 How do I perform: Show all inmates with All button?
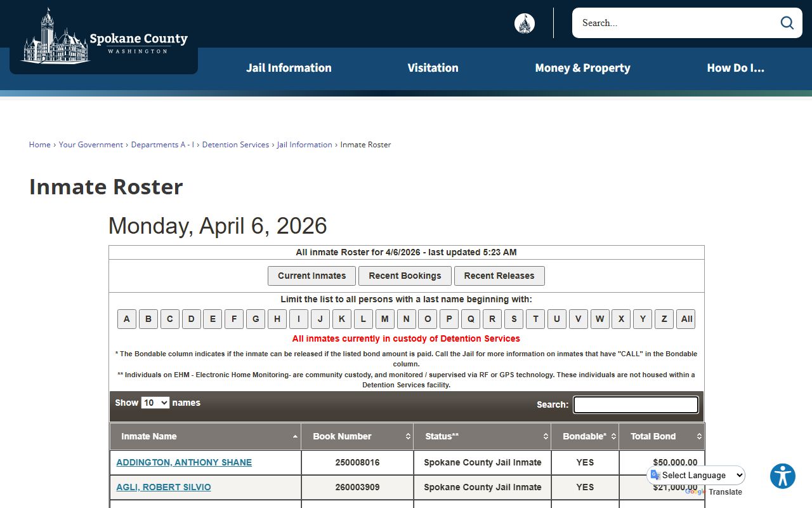(x=686, y=319)
